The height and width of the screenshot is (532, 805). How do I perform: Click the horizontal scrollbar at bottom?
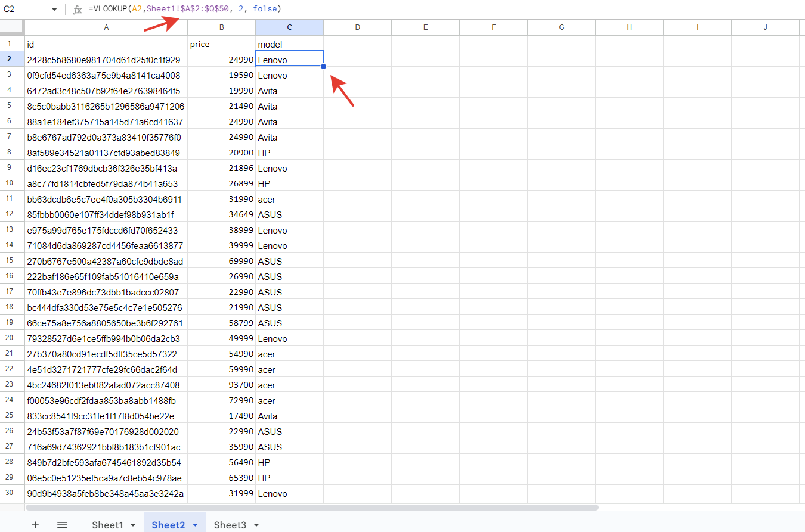pyautogui.click(x=311, y=508)
